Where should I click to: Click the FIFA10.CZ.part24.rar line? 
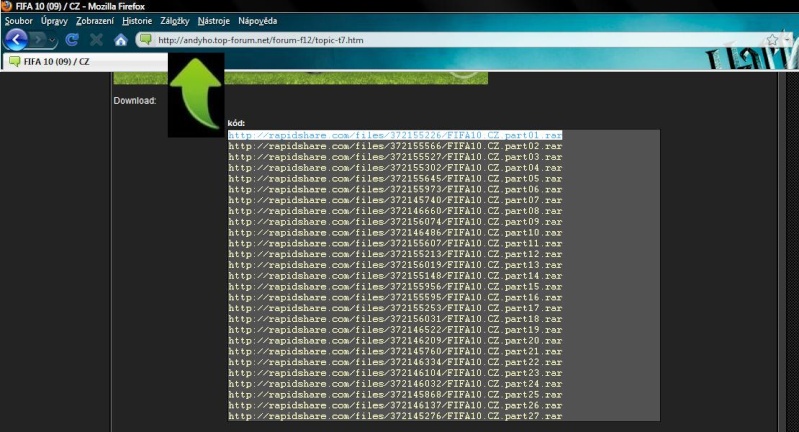pos(395,384)
